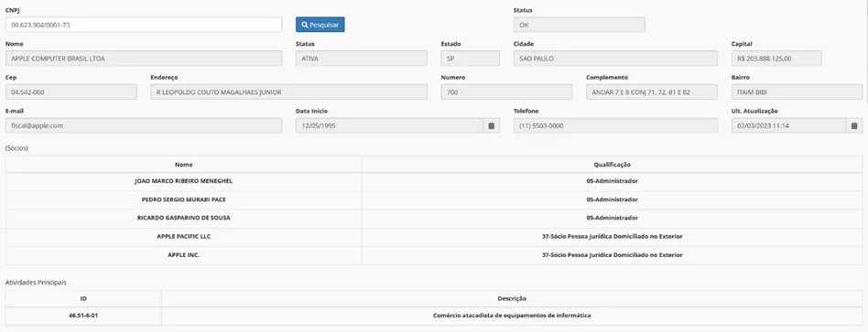This screenshot has width=868, height=332.
Task: Click qualification cell of Apple Inc.
Action: coord(612,255)
